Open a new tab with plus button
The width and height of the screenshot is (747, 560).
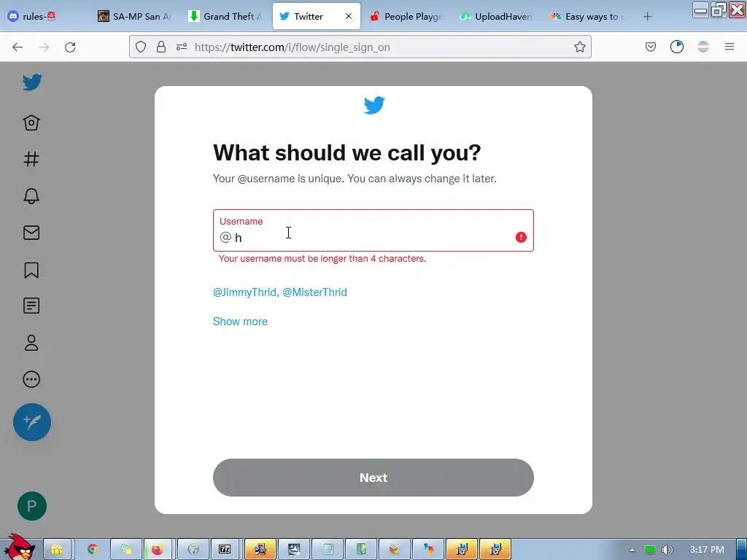[647, 17]
